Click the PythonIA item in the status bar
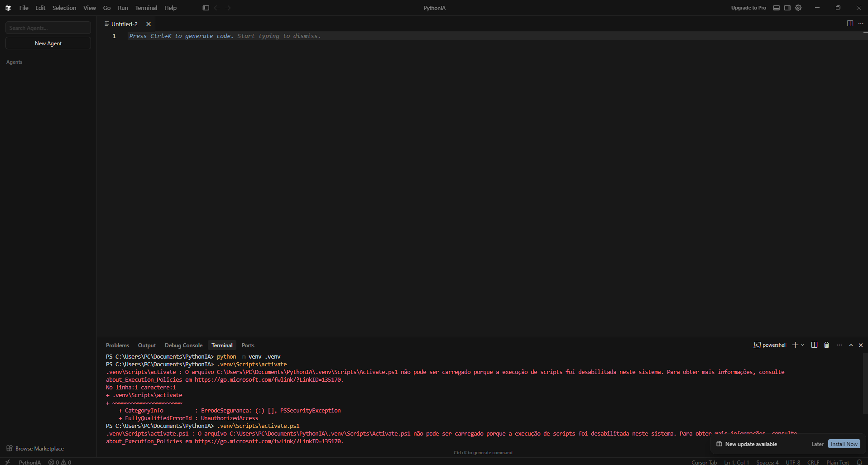 [x=30, y=462]
